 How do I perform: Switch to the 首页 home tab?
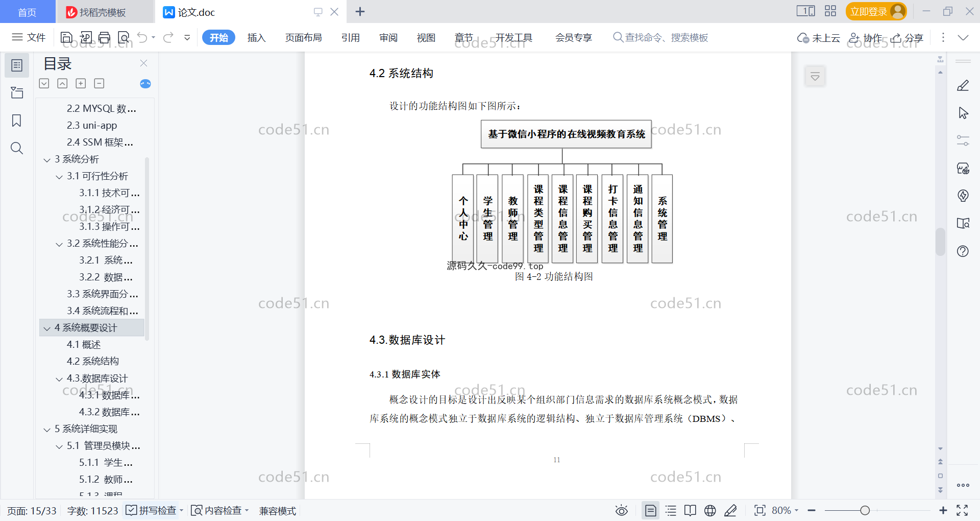(28, 12)
